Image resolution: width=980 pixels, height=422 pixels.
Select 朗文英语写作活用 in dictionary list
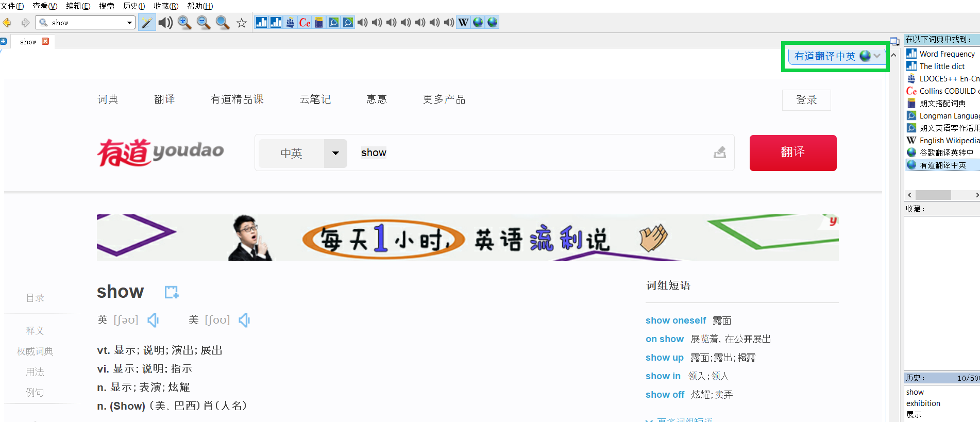pyautogui.click(x=942, y=128)
